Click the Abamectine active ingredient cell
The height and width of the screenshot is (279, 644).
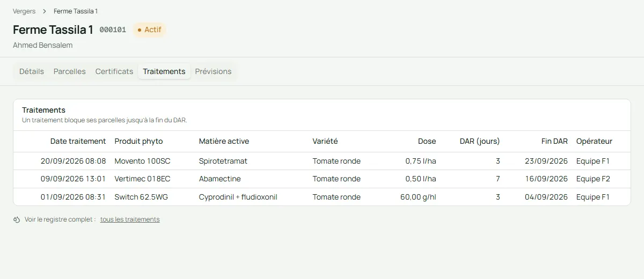[x=219, y=179]
